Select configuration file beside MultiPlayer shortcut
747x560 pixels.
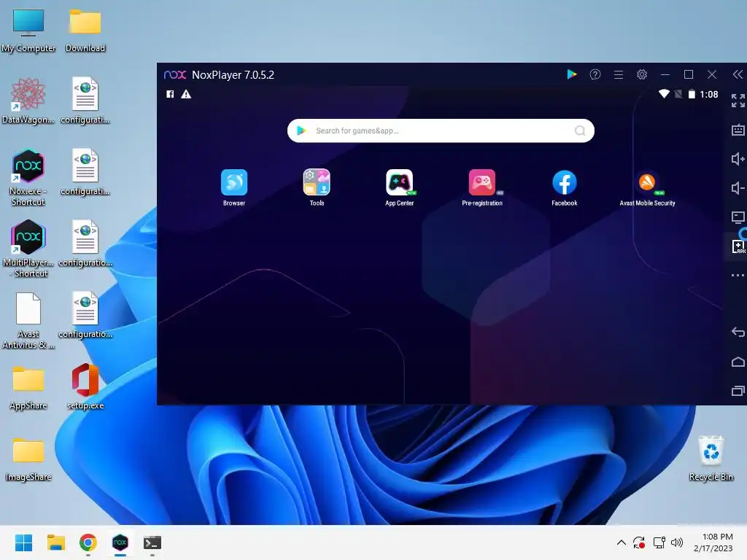point(85,244)
